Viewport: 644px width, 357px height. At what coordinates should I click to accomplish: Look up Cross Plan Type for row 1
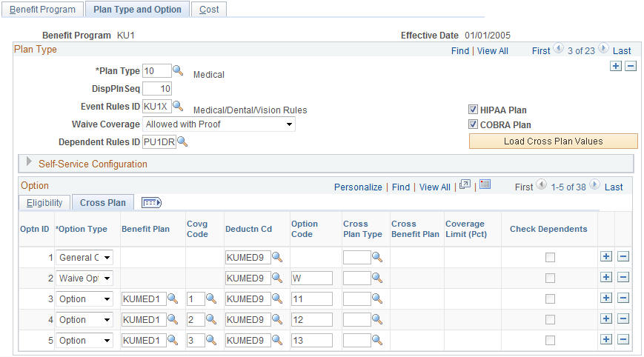coord(377,257)
